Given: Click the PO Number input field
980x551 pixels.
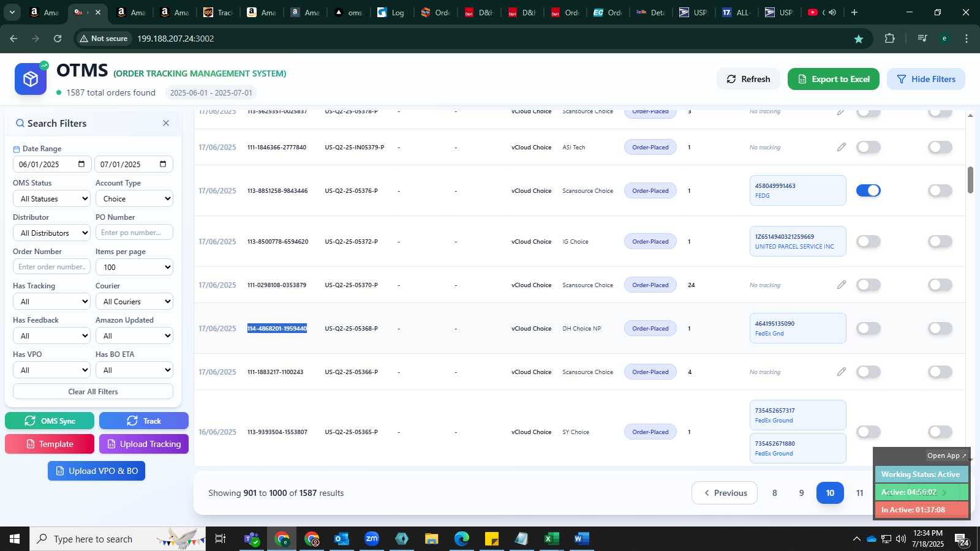Looking at the screenshot, I should [x=134, y=233].
